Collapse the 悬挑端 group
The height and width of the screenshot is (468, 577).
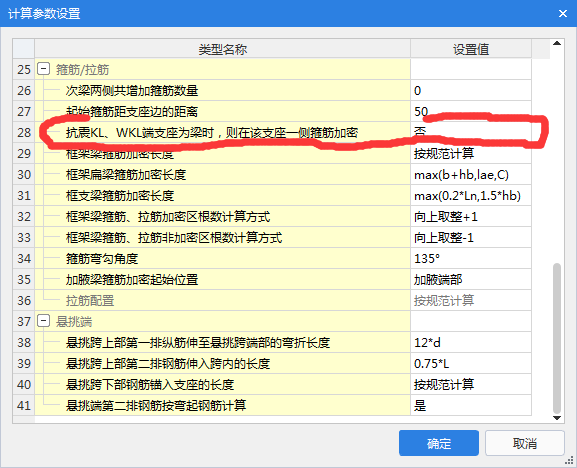pyautogui.click(x=43, y=321)
